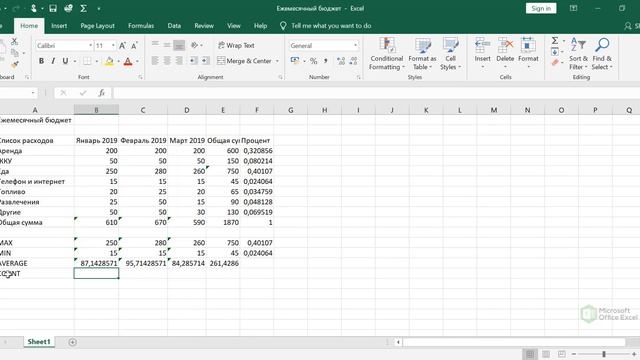Apply red font color
The image size is (640, 360).
click(x=128, y=61)
